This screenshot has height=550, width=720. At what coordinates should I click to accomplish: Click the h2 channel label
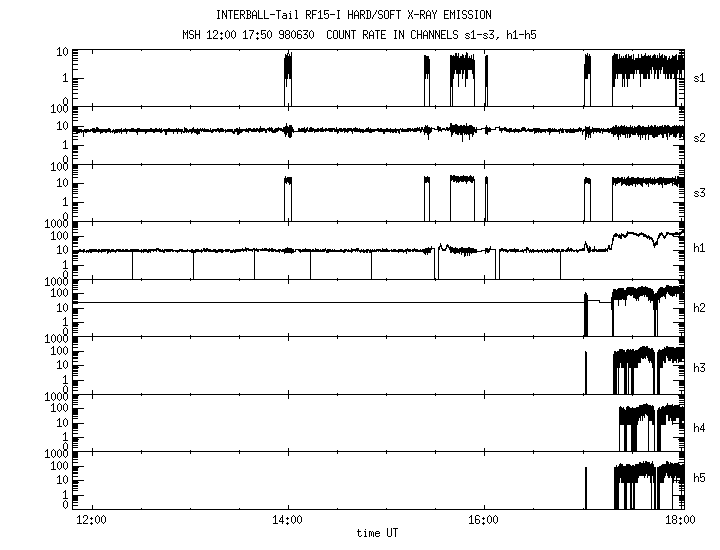click(x=699, y=308)
